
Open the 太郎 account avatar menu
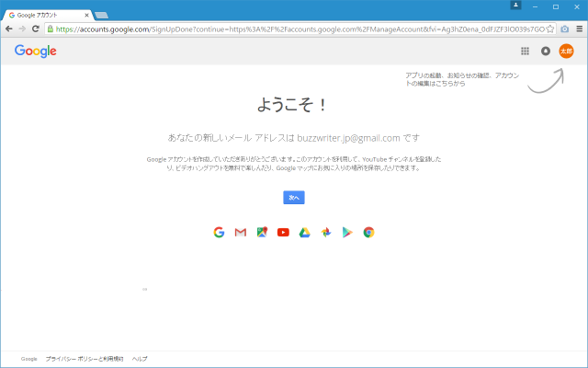pos(566,52)
